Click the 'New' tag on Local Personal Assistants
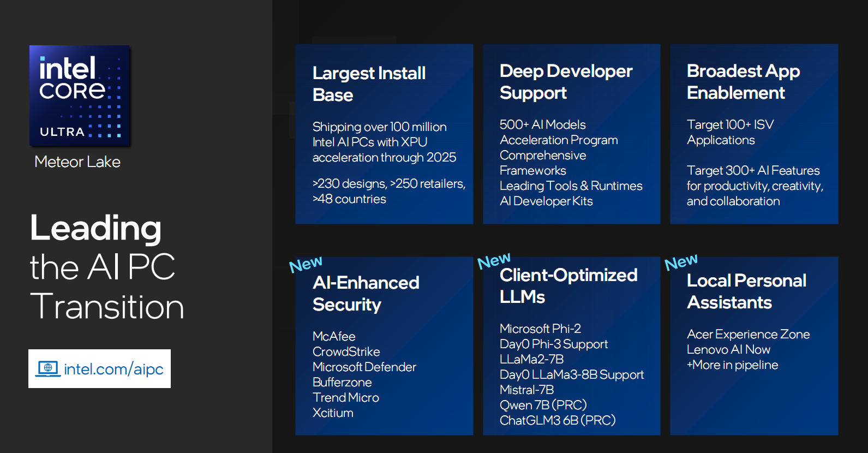The height and width of the screenshot is (453, 868). pos(681,263)
